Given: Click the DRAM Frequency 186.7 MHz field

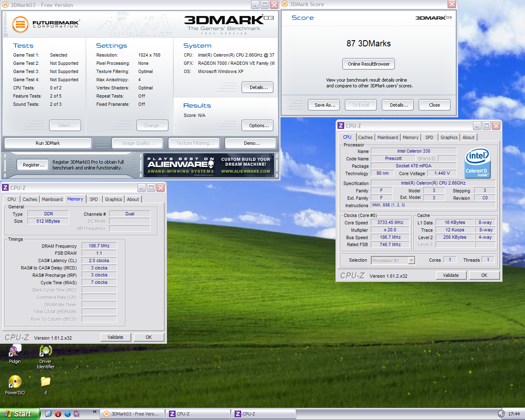Looking at the screenshot, I should click(x=99, y=246).
